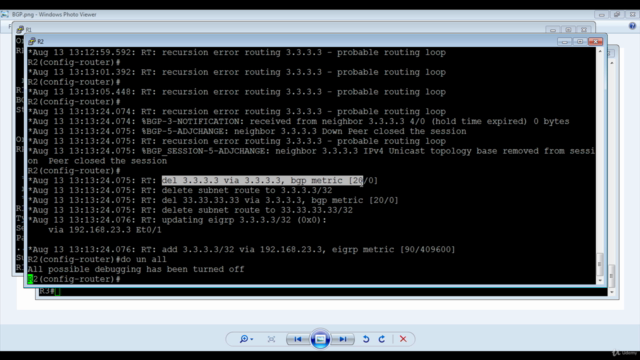Rotate image counterclockwise
Screen dimensions: 640x360
366,339
